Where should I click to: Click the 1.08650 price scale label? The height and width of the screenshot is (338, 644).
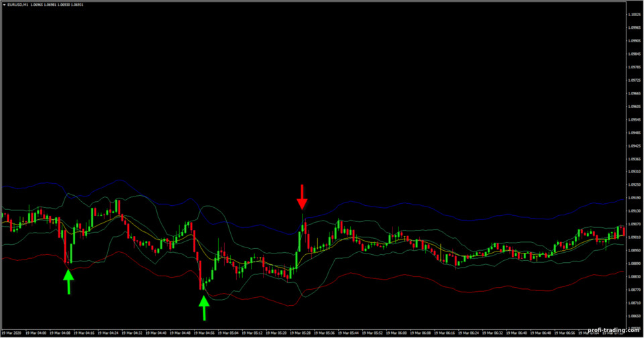[x=634, y=317]
